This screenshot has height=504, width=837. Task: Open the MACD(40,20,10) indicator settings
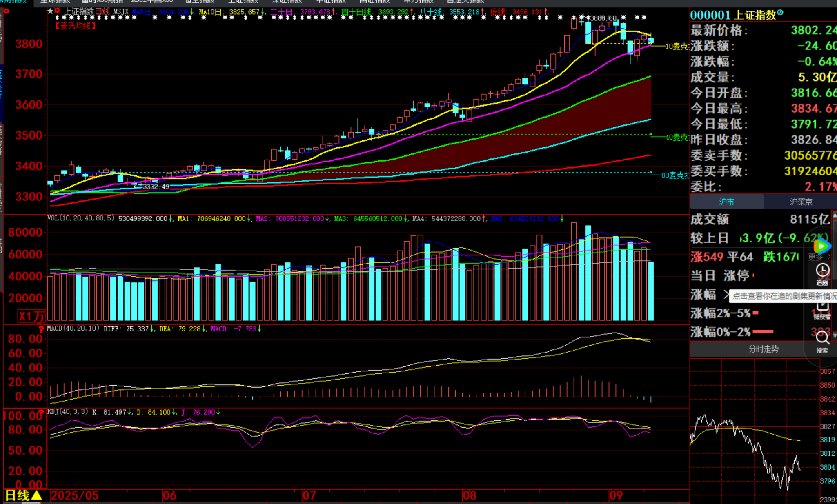[73, 329]
